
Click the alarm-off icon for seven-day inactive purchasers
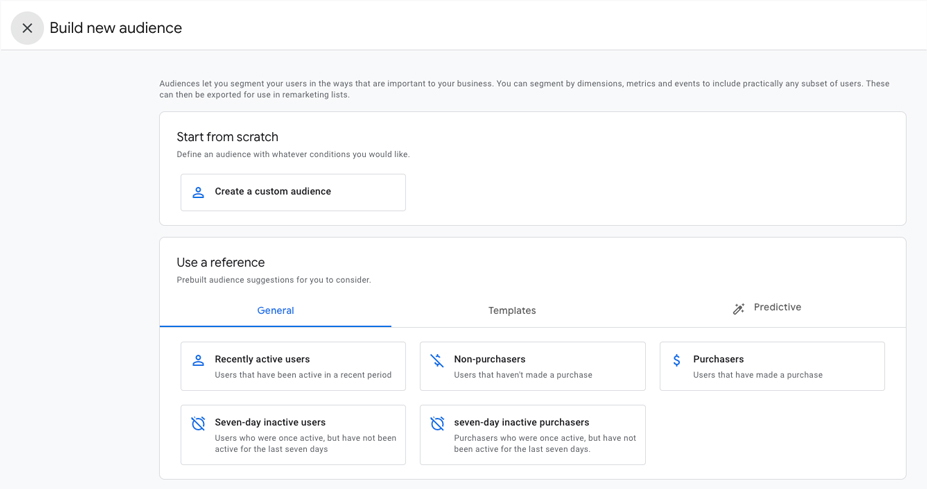tap(437, 423)
